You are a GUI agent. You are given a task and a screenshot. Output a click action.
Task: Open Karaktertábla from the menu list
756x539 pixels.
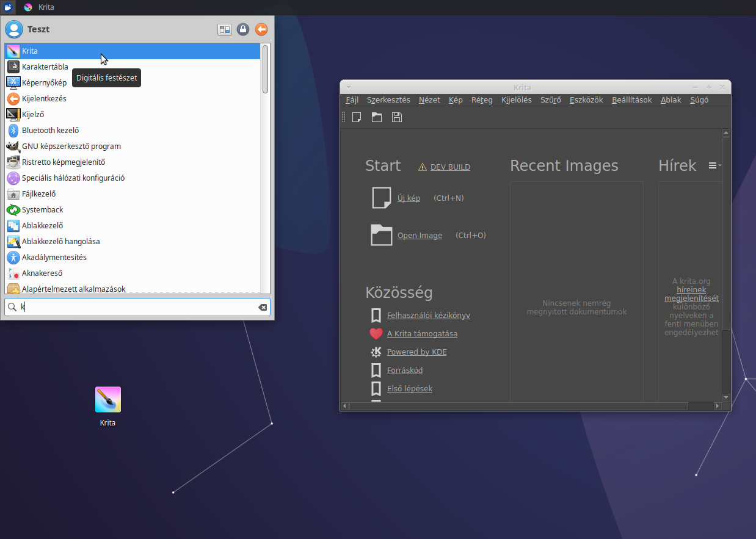coord(133,67)
